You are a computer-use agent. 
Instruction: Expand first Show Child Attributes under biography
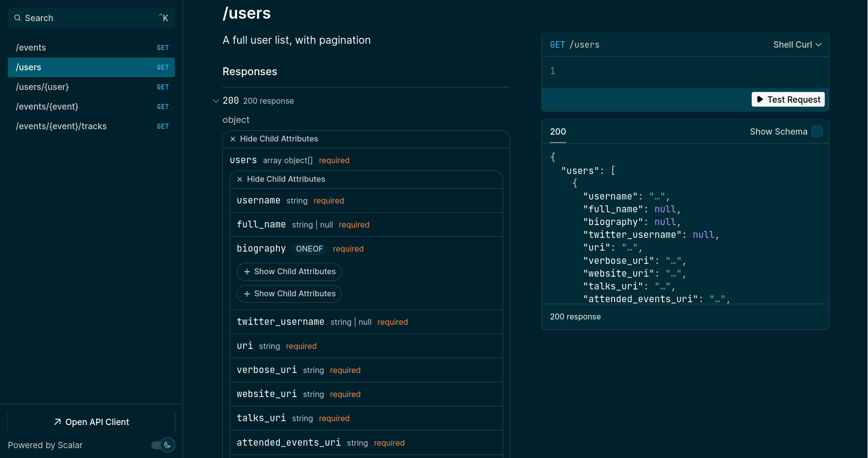tap(289, 272)
